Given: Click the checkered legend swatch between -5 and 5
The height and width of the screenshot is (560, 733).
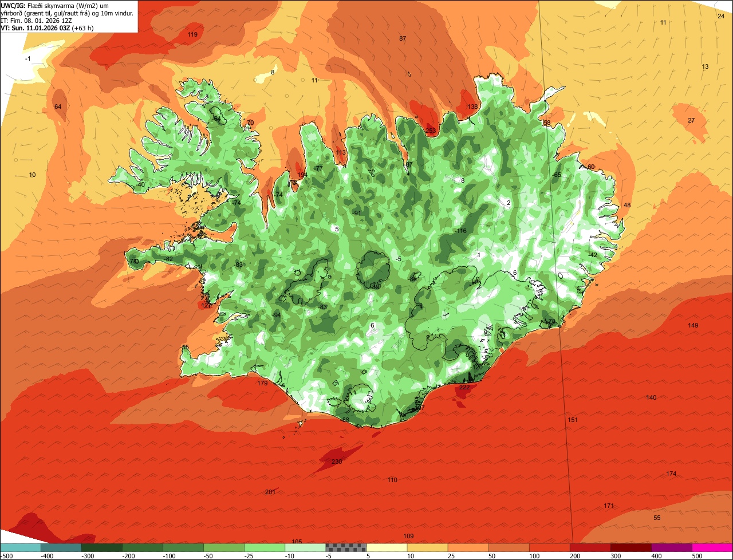Looking at the screenshot, I should coord(346,547).
